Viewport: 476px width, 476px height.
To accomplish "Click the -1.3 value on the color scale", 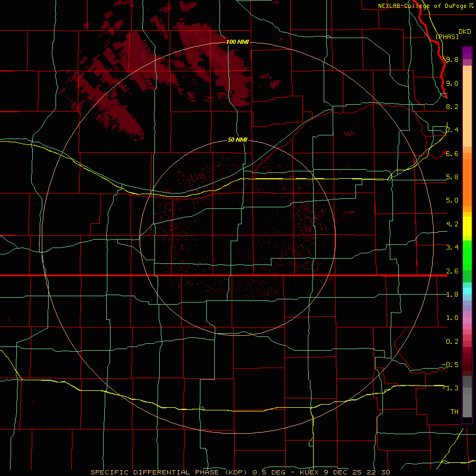I will point(450,388).
